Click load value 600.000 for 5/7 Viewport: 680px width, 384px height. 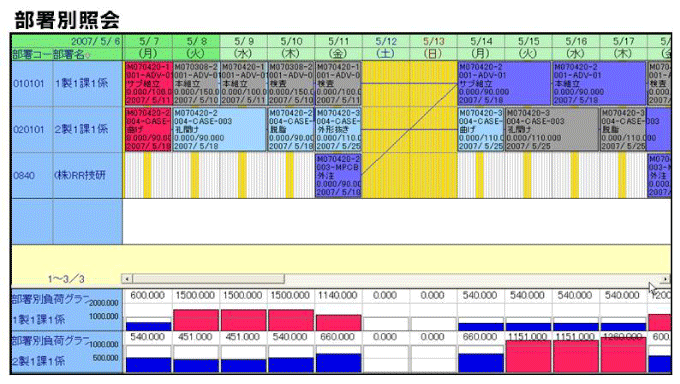pyautogui.click(x=147, y=295)
